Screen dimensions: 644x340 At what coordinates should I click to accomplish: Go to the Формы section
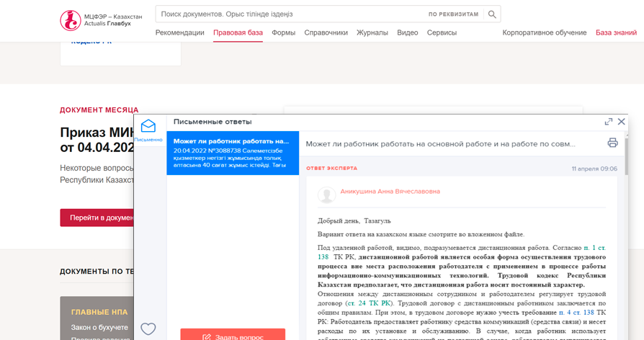283,33
